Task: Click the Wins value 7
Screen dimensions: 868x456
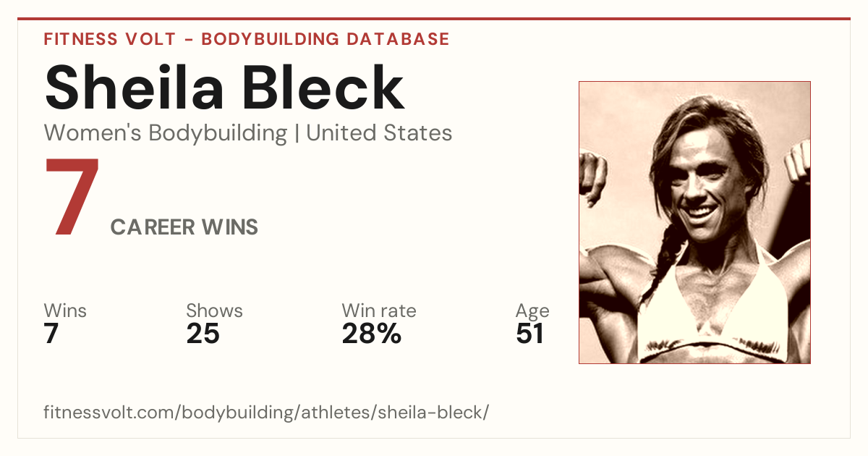Action: click(51, 334)
